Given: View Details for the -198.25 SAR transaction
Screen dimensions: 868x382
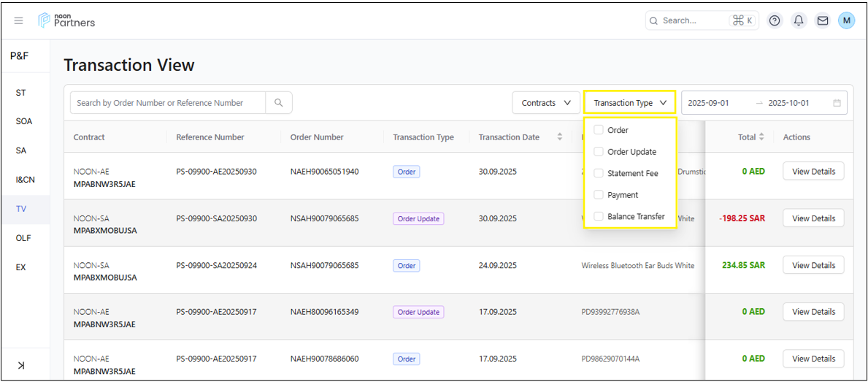Looking at the screenshot, I should tap(813, 218).
